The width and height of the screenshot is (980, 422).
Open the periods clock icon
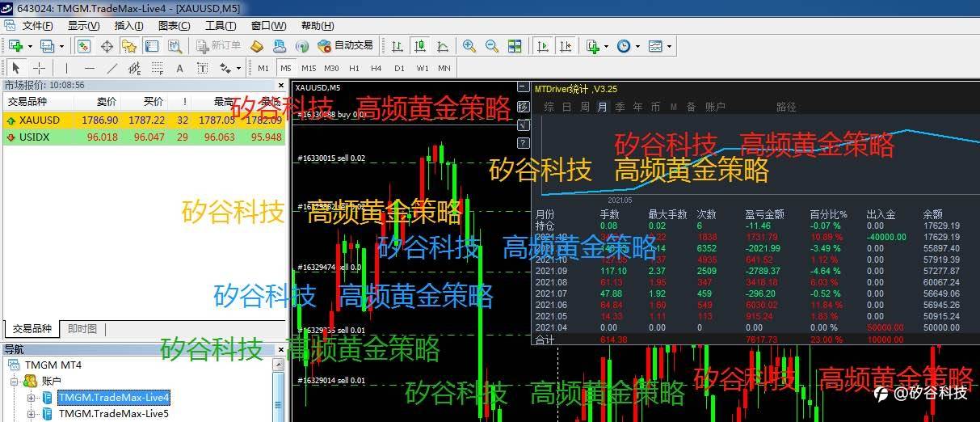tap(624, 46)
